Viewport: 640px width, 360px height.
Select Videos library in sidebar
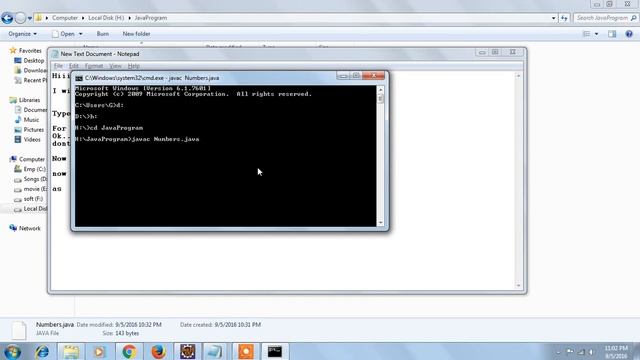[x=27, y=139]
